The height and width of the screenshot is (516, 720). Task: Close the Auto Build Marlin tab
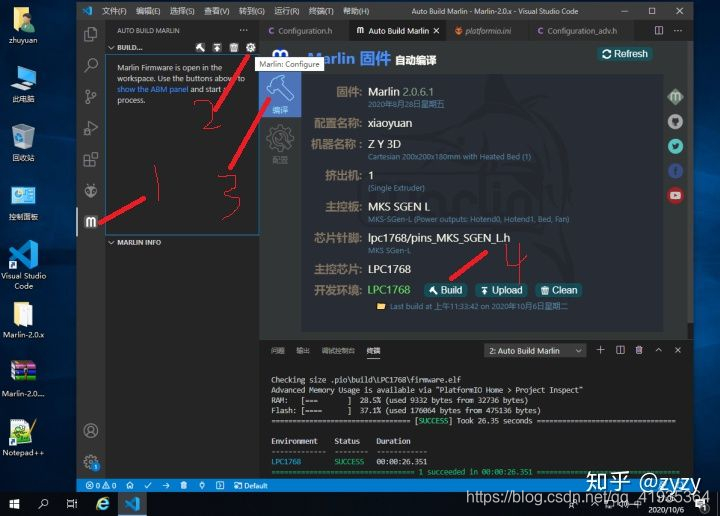pyautogui.click(x=436, y=31)
